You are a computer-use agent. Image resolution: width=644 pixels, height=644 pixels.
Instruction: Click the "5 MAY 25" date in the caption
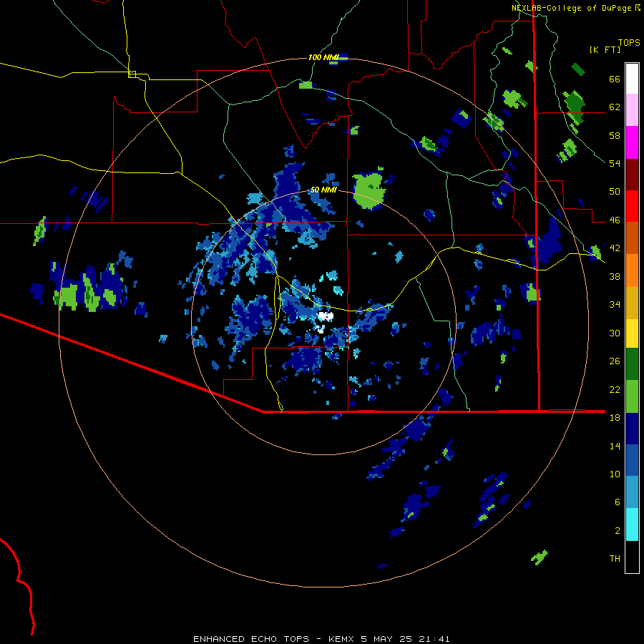tap(388, 639)
